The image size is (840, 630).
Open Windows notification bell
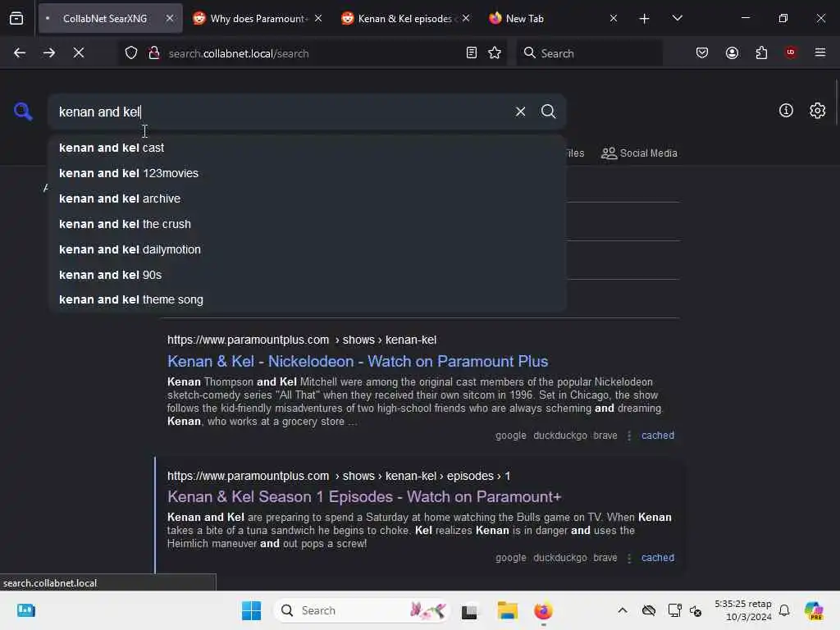[x=784, y=610]
